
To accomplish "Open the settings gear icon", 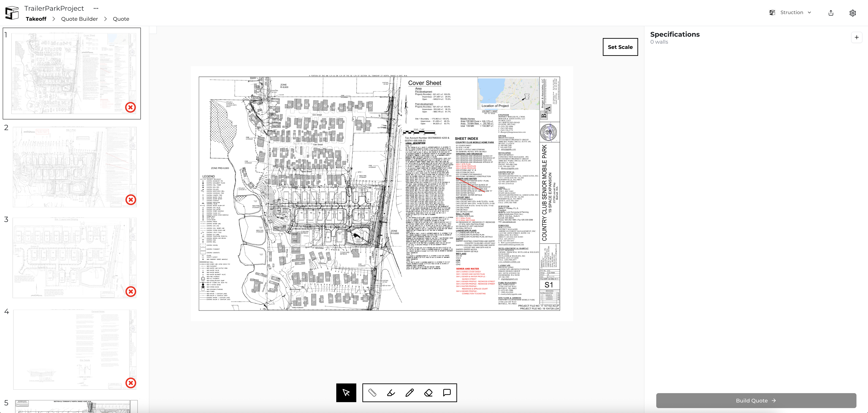I will (853, 12).
